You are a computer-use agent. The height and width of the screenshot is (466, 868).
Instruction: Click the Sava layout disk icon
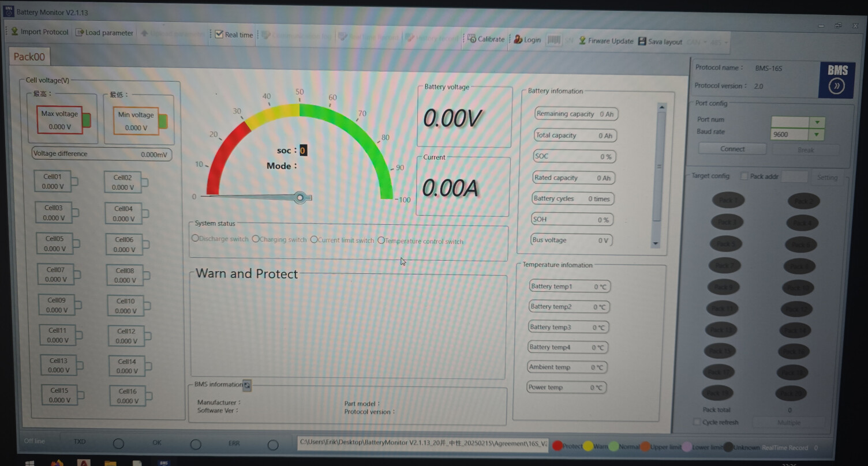click(642, 42)
